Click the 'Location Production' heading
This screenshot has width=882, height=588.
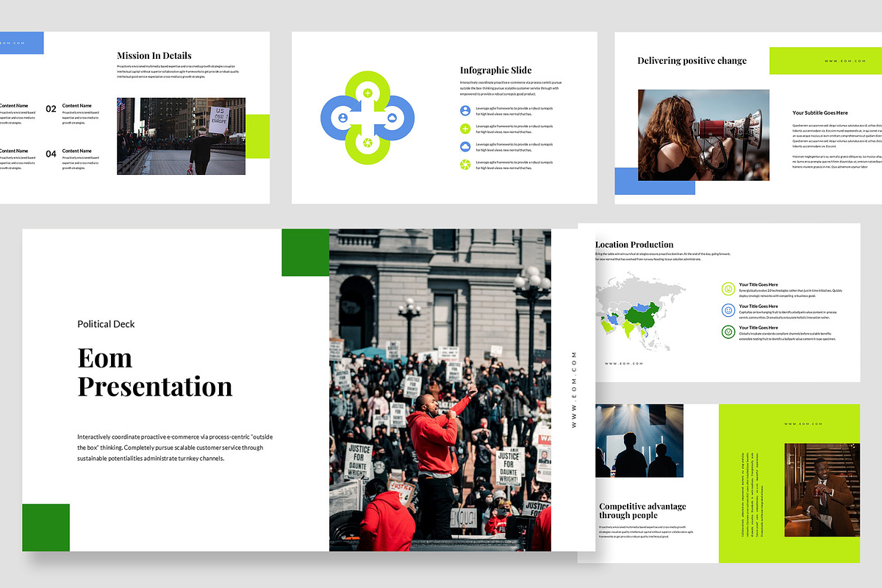(634, 245)
